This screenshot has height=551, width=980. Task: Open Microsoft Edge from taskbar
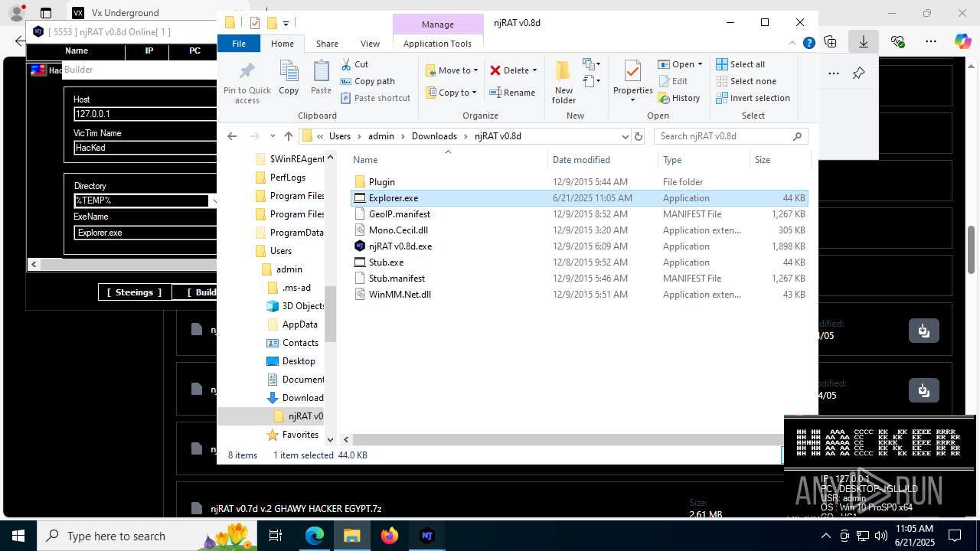tap(315, 536)
